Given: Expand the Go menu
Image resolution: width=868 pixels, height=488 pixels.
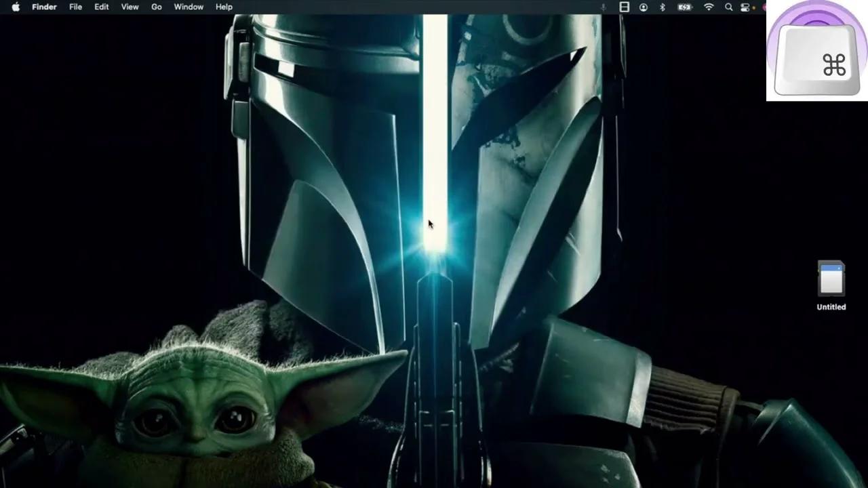Looking at the screenshot, I should (x=156, y=7).
